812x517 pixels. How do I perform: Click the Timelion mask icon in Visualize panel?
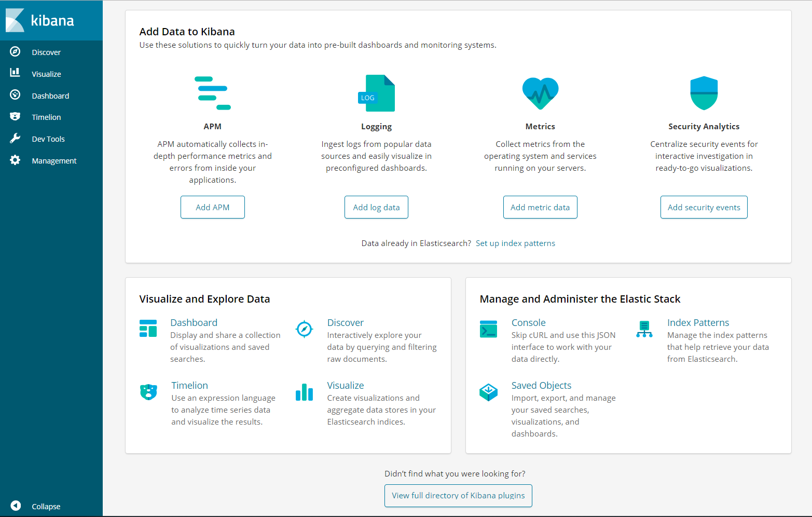pos(148,392)
